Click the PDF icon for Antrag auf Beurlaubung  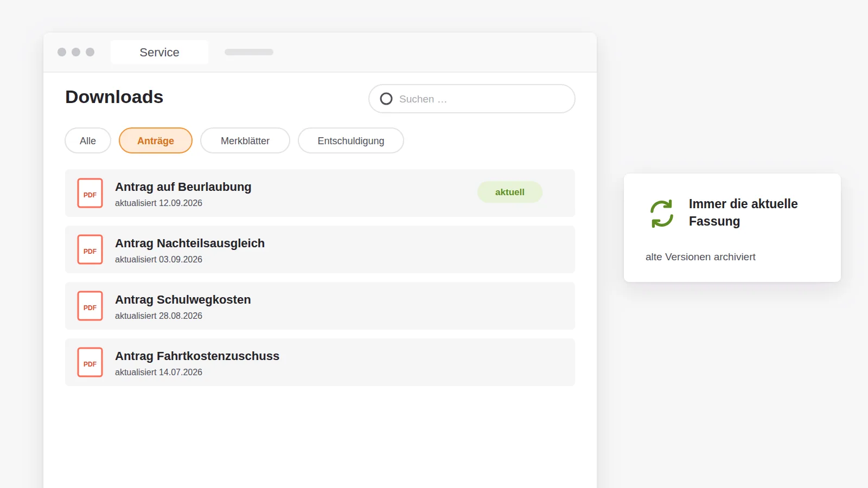90,193
